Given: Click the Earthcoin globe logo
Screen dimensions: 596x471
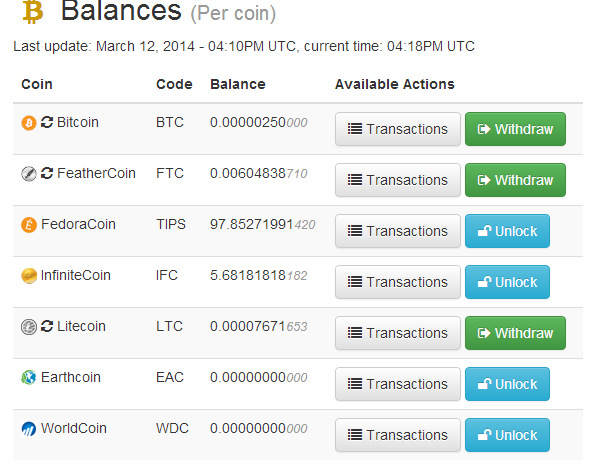Looking at the screenshot, I should pos(29,377).
